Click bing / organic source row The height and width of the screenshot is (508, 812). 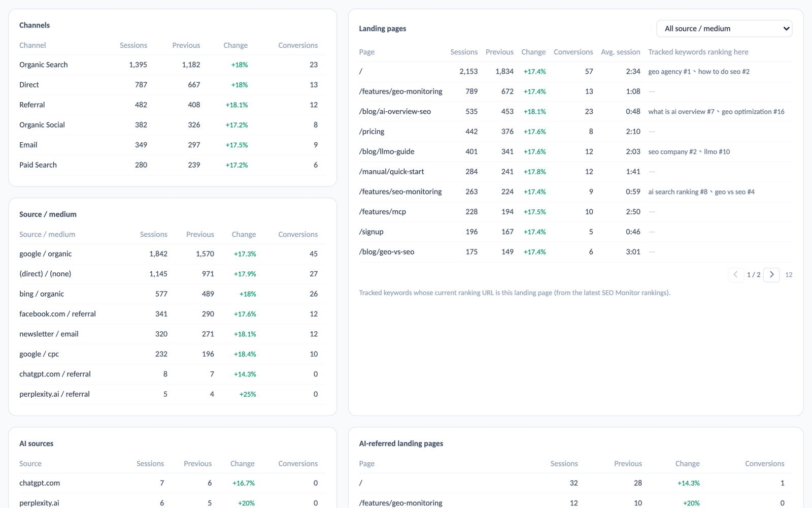[x=173, y=294]
